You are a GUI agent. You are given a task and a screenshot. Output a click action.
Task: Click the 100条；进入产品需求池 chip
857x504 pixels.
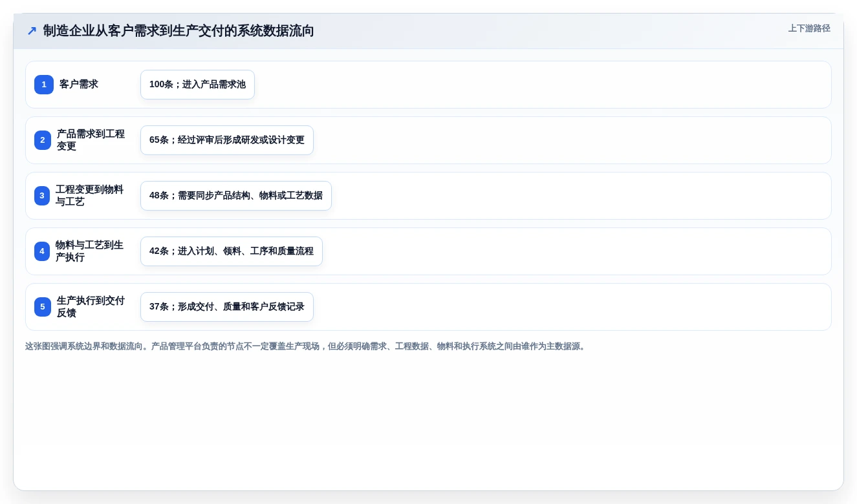[197, 85]
